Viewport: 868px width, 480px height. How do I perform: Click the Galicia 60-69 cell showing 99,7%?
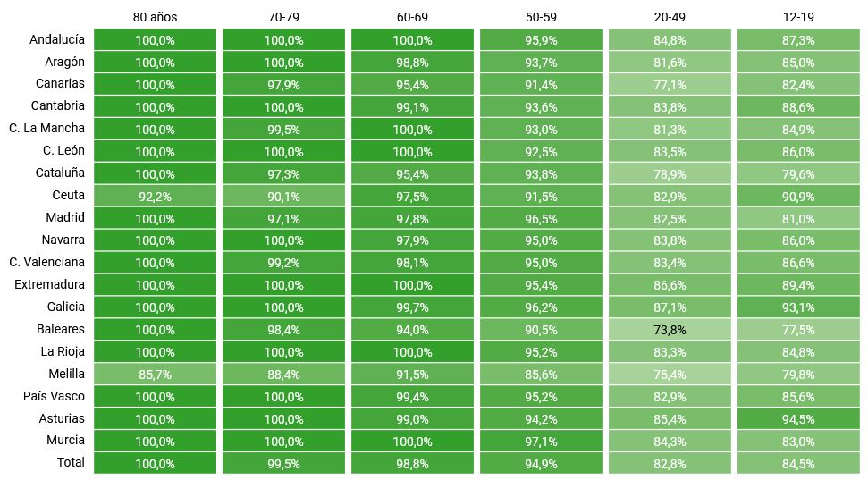point(412,307)
